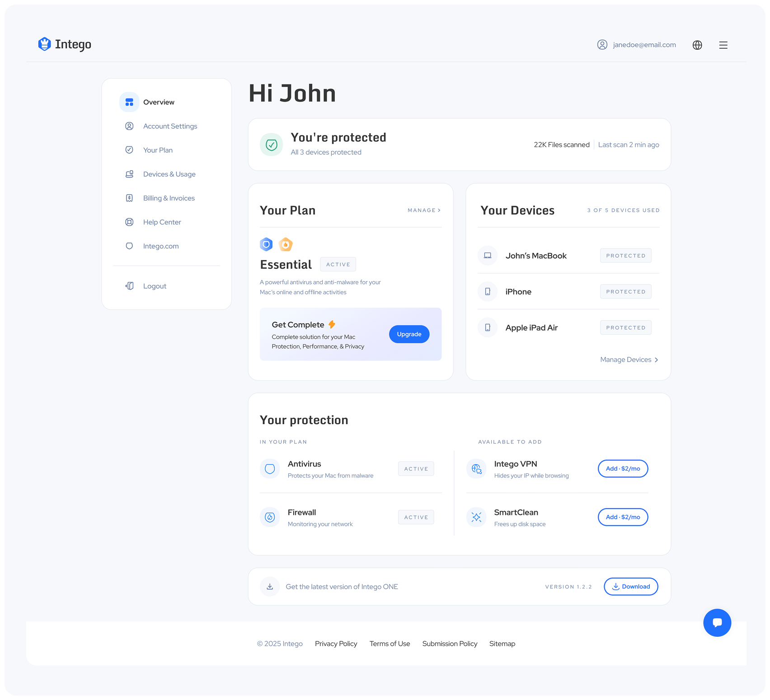Click the download tray icon beside Intego ONE text
770x700 pixels.
coord(270,587)
